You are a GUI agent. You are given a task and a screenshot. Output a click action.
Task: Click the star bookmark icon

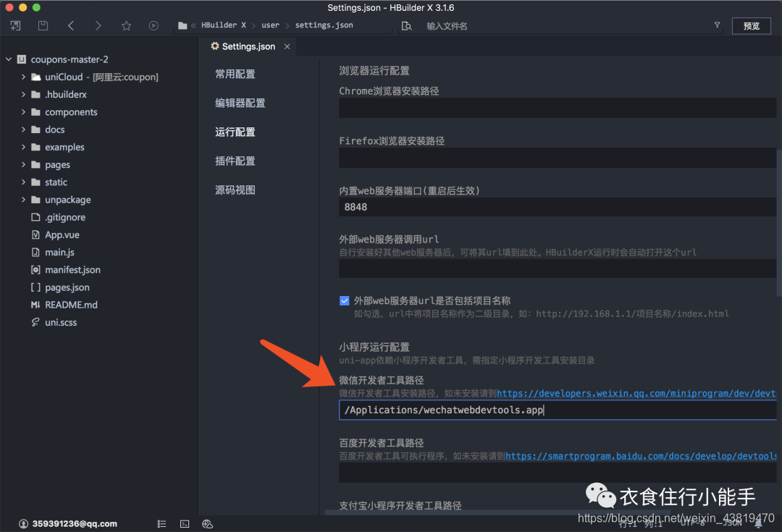(x=126, y=25)
